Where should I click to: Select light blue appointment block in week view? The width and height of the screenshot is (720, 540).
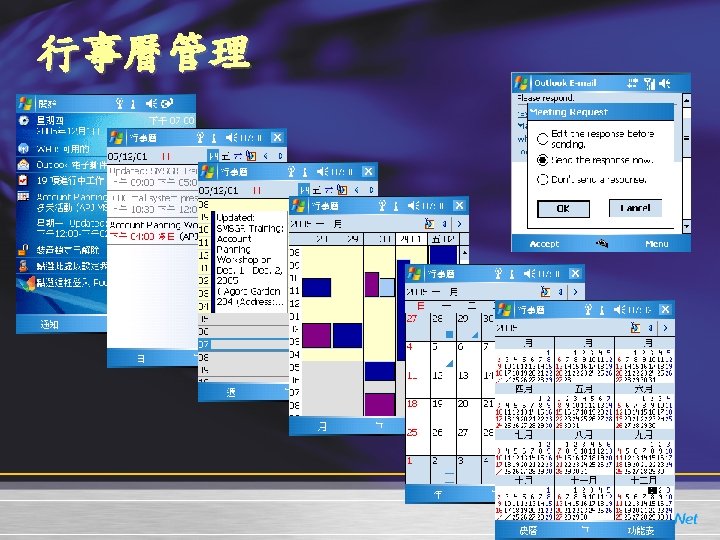(387, 287)
